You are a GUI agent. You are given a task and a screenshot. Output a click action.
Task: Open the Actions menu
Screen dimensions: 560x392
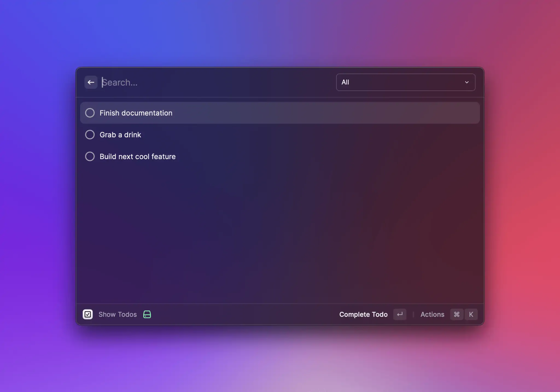(432, 314)
